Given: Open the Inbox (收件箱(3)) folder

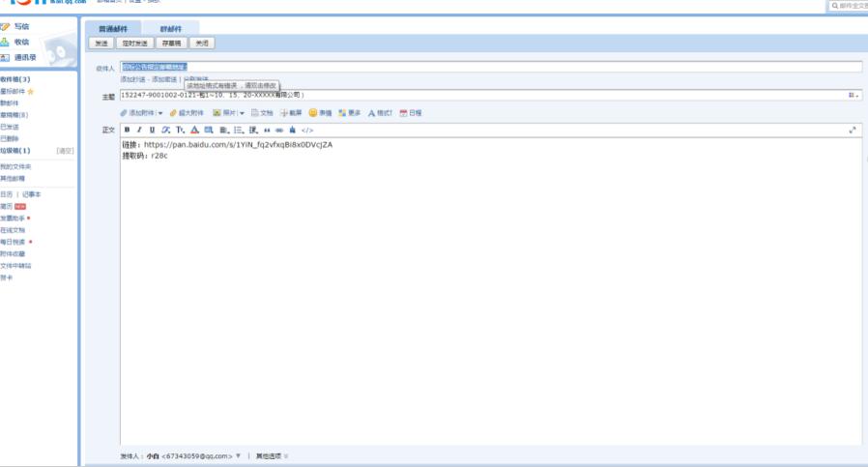Looking at the screenshot, I should (15, 80).
